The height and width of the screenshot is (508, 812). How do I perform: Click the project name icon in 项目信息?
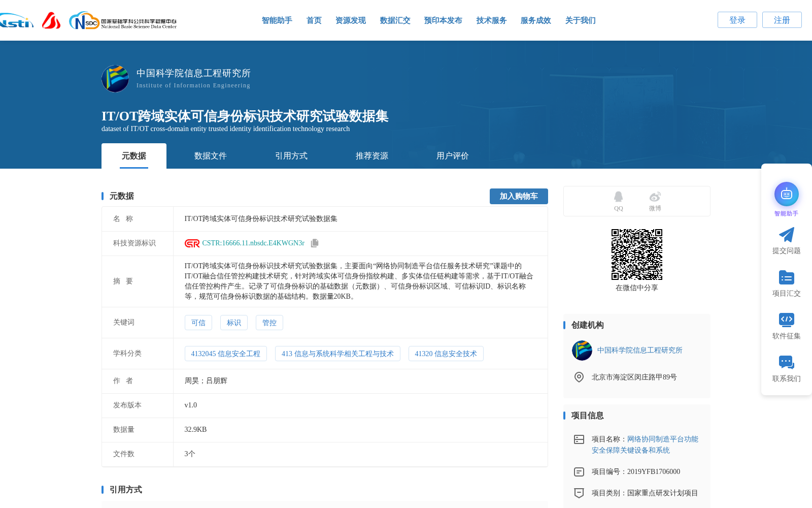(x=579, y=439)
